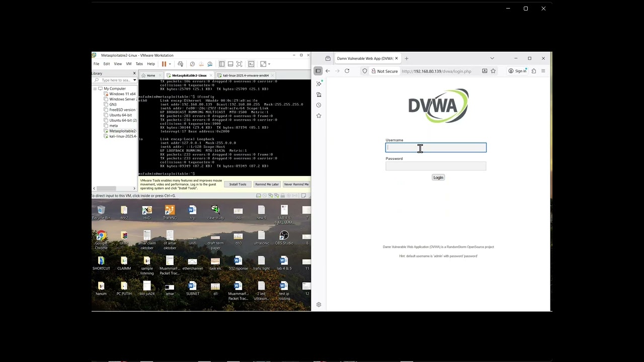Screen dimensions: 644x362
Task: Open the snapshot manager icon in VMware toolbar
Action: point(210,64)
